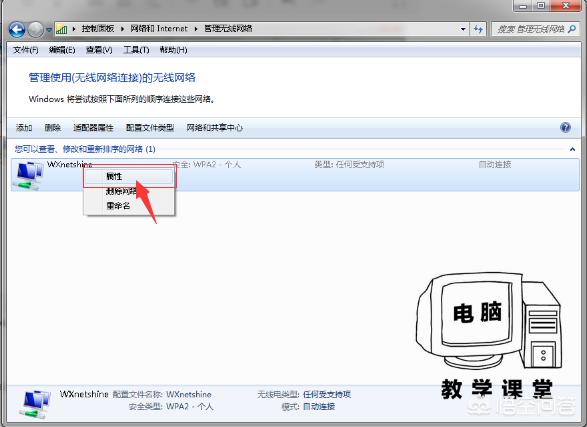Click the blue Back navigation arrow
587x427 pixels.
(x=17, y=29)
